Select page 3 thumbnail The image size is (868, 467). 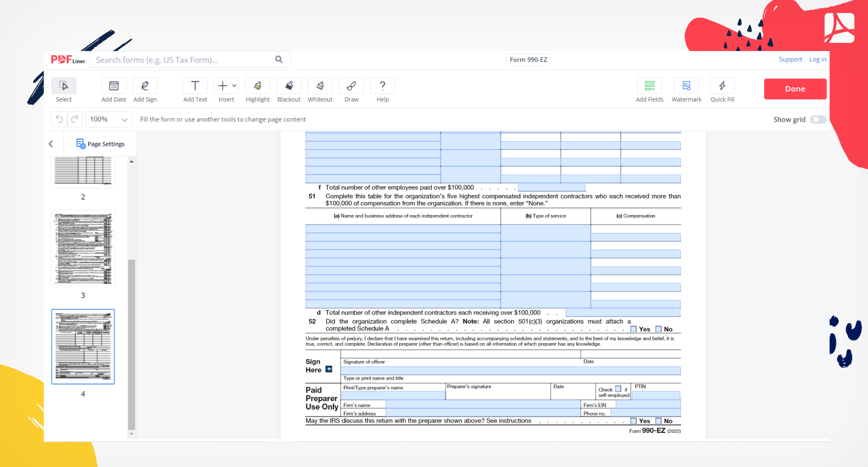[x=83, y=248]
